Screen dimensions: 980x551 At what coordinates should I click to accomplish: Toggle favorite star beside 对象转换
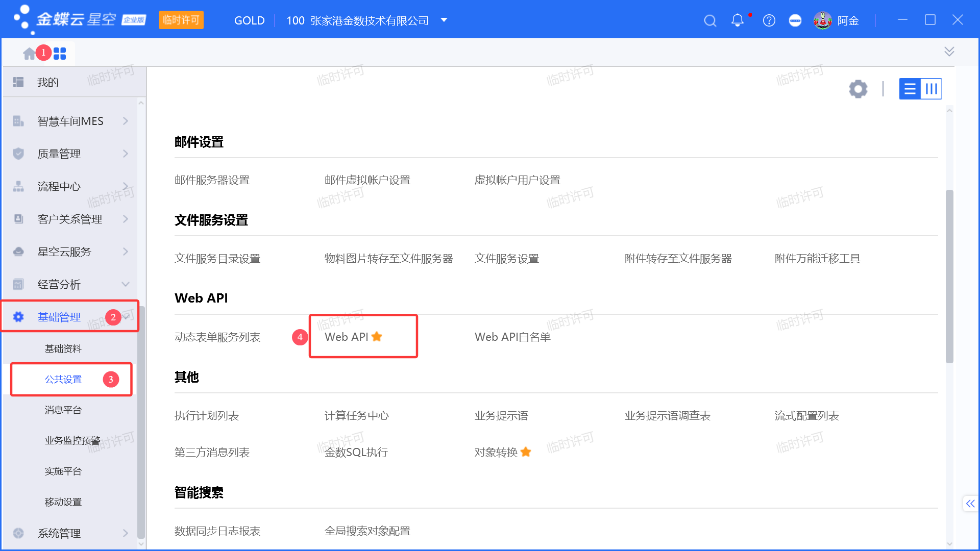coord(526,452)
